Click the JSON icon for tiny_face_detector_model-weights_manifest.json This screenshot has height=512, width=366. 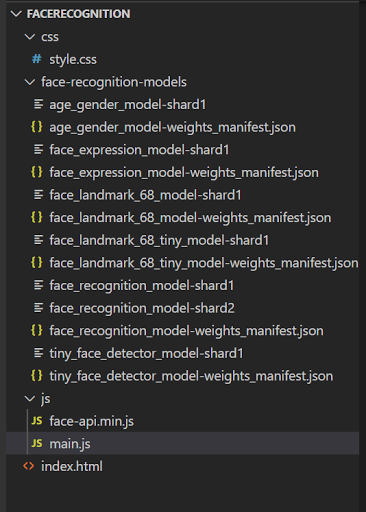click(x=37, y=376)
